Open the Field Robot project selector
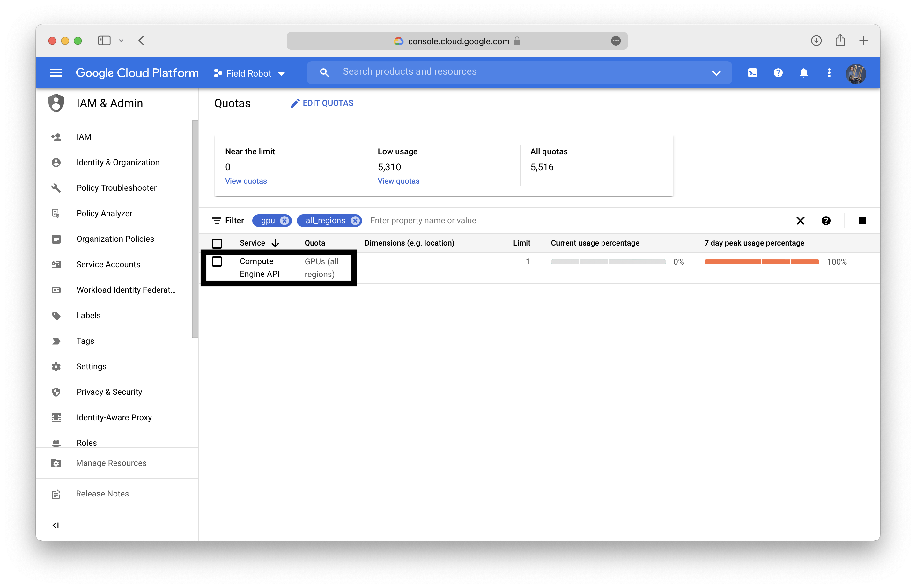The height and width of the screenshot is (588, 916). tap(249, 73)
